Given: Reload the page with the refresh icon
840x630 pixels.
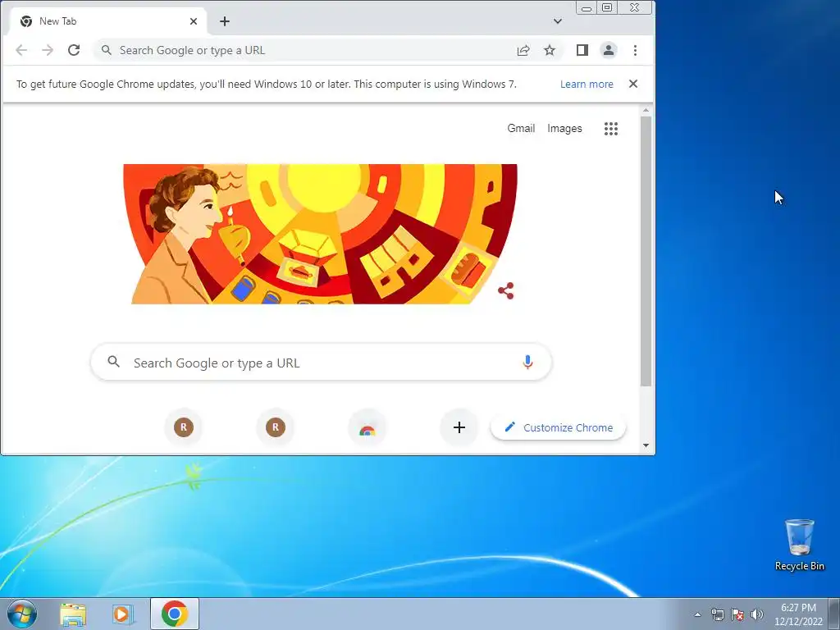Looking at the screenshot, I should (x=74, y=50).
